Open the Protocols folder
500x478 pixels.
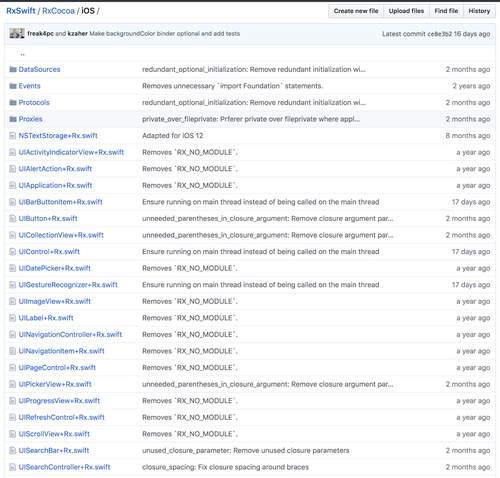[x=34, y=102]
